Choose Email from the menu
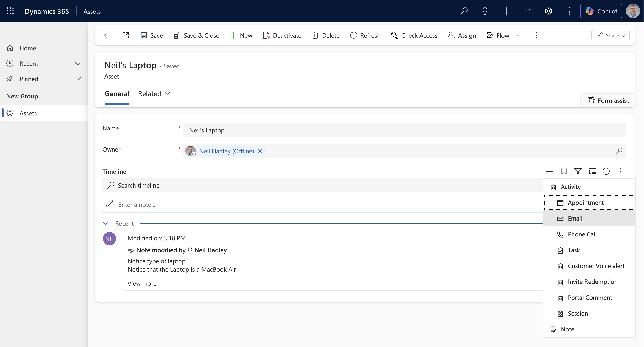The width and height of the screenshot is (644, 347). (x=589, y=218)
